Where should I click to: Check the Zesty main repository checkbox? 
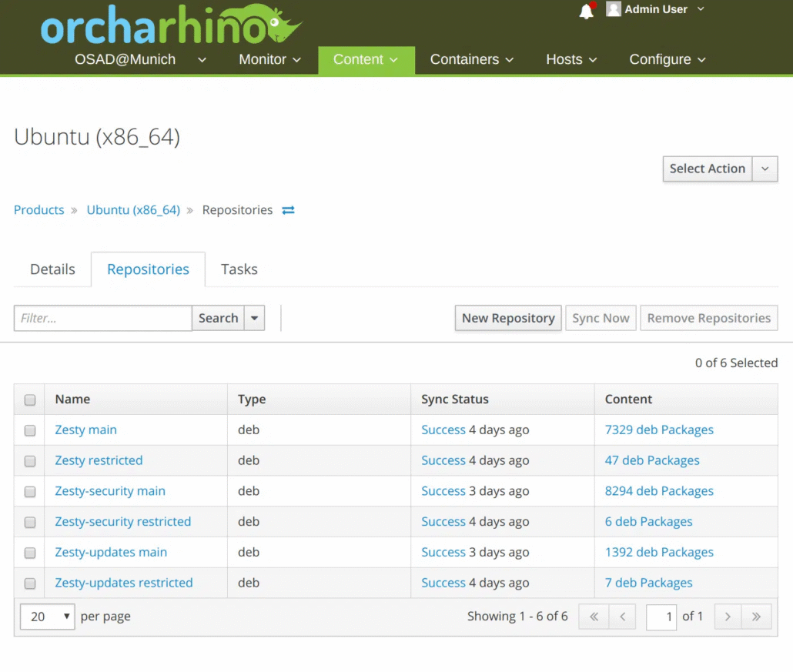30,430
